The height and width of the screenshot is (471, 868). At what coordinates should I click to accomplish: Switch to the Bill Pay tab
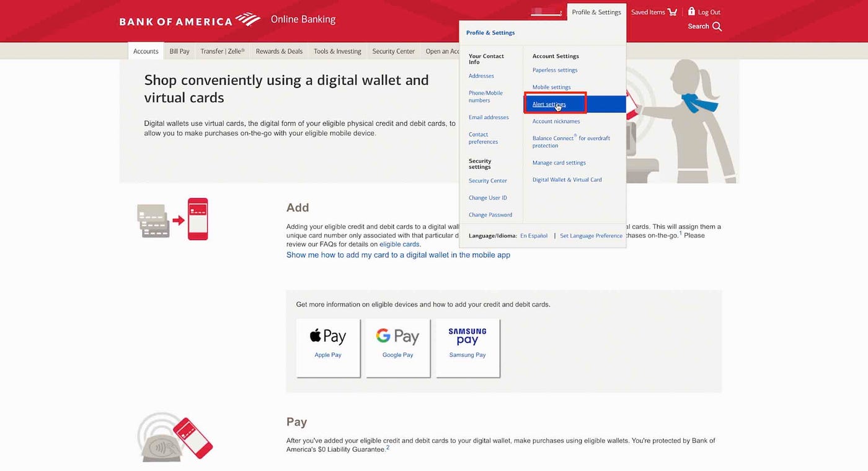[x=179, y=52]
